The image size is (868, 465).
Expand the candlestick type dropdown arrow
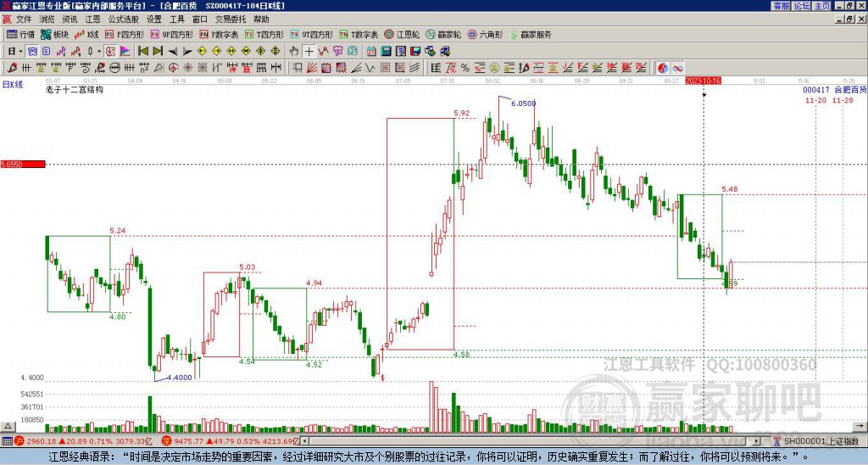coord(99,52)
